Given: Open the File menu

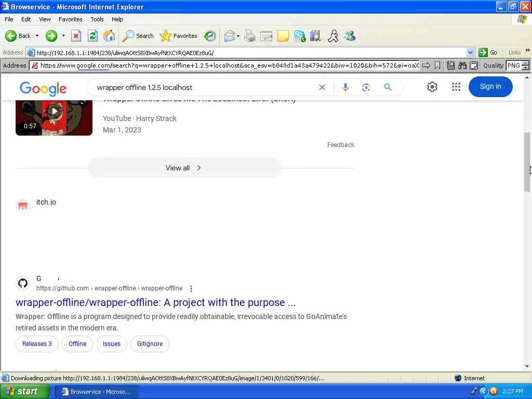Looking at the screenshot, I should (x=9, y=19).
